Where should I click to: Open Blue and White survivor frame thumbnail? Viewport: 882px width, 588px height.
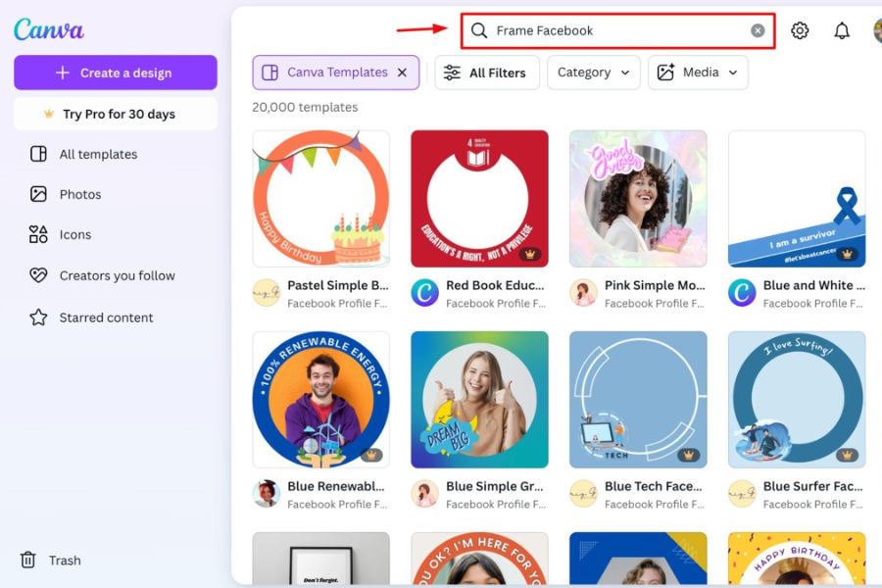[797, 199]
